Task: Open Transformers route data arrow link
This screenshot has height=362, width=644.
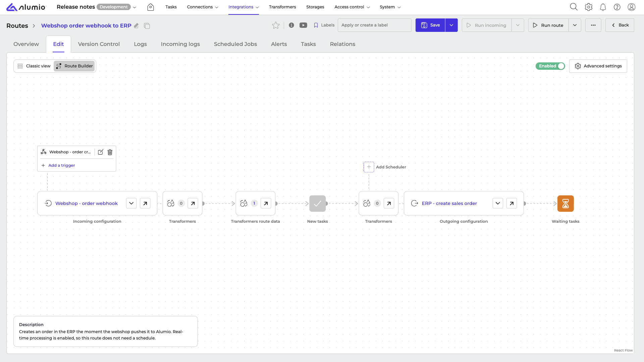Action: 266,203
